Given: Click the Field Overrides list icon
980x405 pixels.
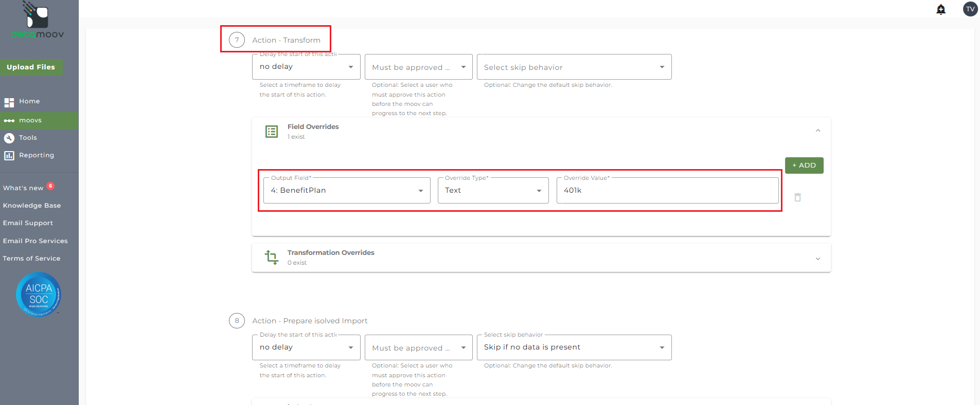Looking at the screenshot, I should (272, 132).
